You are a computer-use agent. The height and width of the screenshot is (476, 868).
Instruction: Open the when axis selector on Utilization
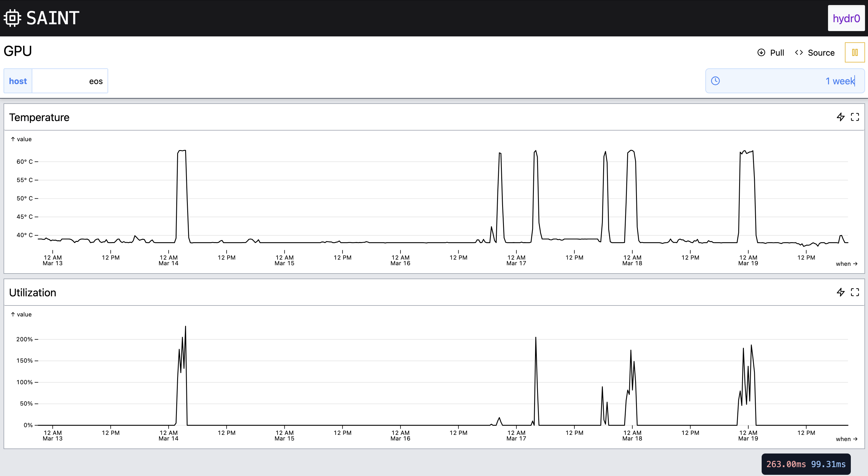click(846, 439)
